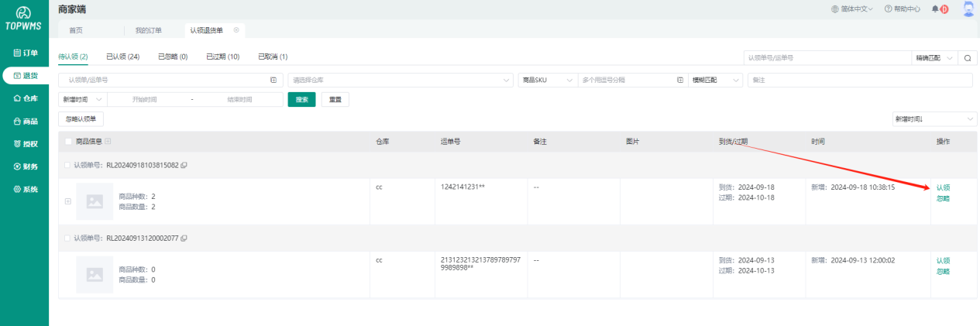This screenshot has height=326, width=980.
Task: Open 帮助中心 help center
Action: tap(902, 9)
